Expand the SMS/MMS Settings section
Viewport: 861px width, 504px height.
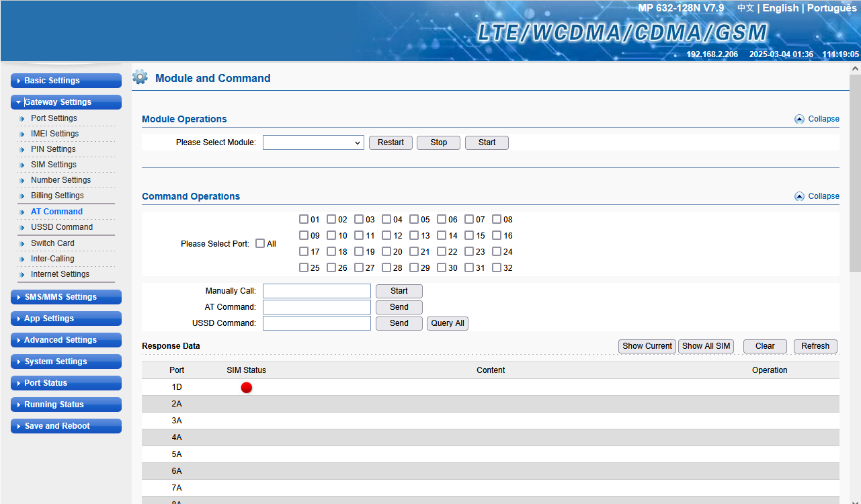(66, 297)
